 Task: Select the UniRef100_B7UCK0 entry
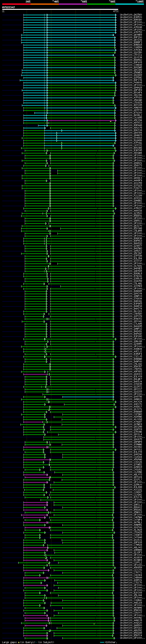(131, 113)
